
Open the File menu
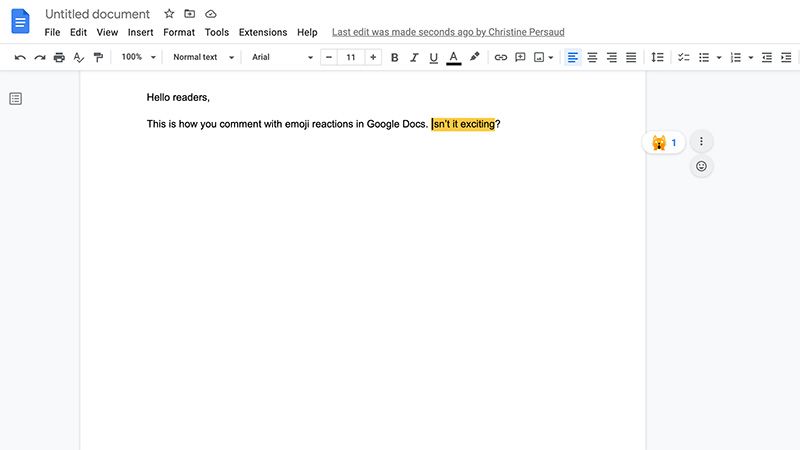(52, 32)
